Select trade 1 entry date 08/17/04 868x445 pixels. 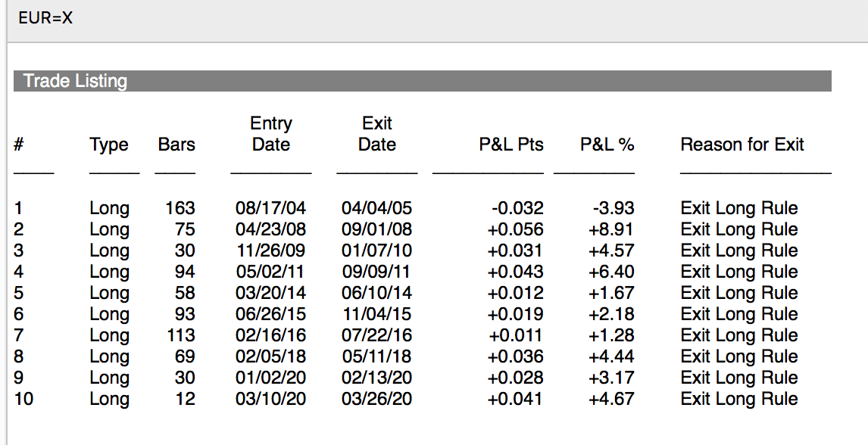tap(270, 208)
